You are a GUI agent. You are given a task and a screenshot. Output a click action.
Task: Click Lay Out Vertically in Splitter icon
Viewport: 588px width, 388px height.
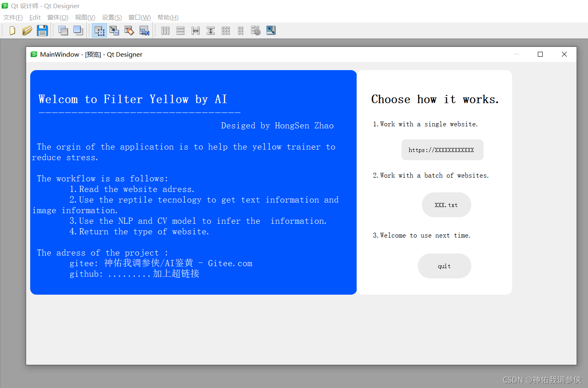pyautogui.click(x=211, y=31)
